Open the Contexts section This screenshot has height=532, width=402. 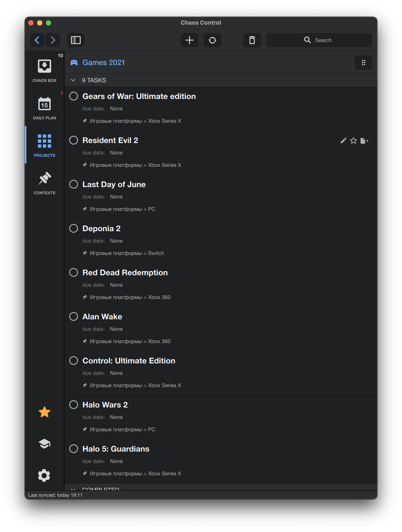coord(45,182)
